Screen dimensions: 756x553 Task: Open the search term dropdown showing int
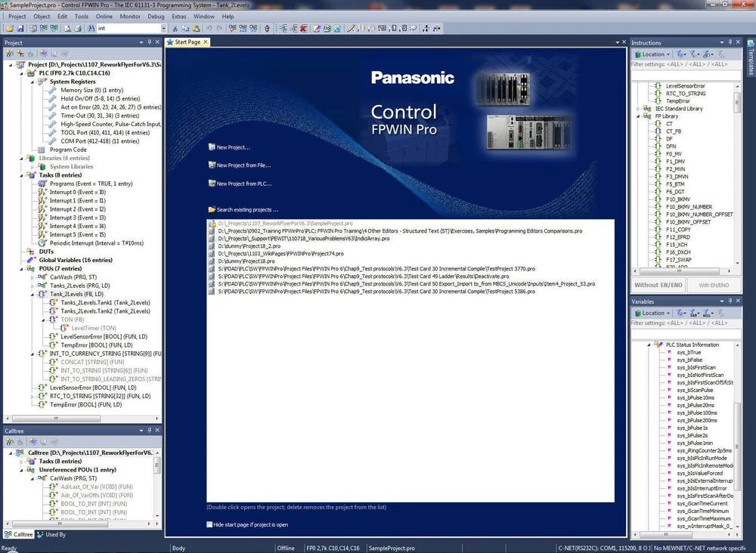[163, 28]
